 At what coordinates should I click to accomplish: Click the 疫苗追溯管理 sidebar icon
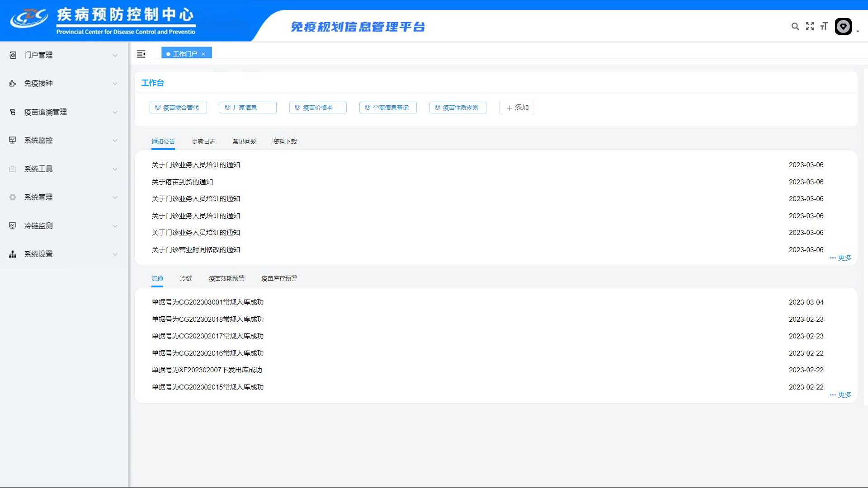tap(13, 112)
